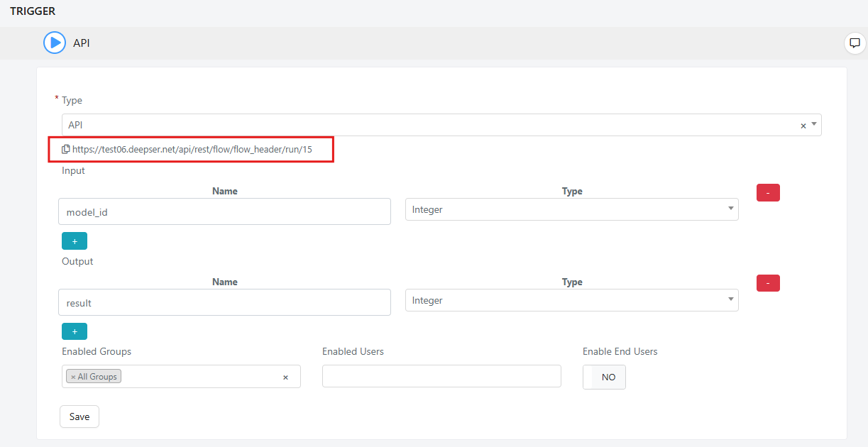The width and height of the screenshot is (868, 447).
Task: Open the comment bubble icon
Action: click(x=855, y=43)
